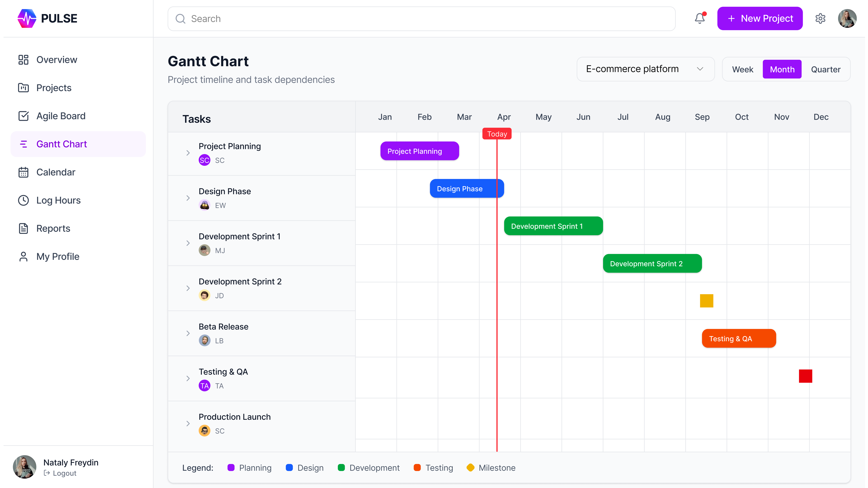
Task: Click the New Project button
Action: coord(760,18)
